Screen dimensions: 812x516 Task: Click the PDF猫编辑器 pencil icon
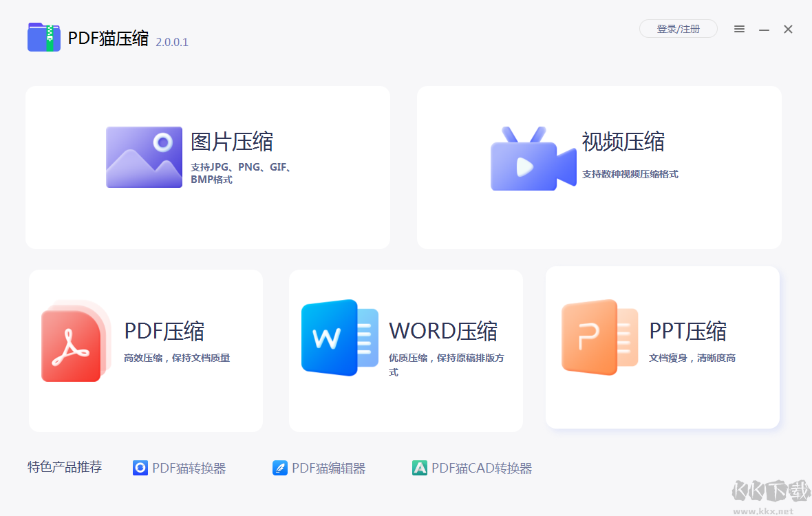(280, 468)
